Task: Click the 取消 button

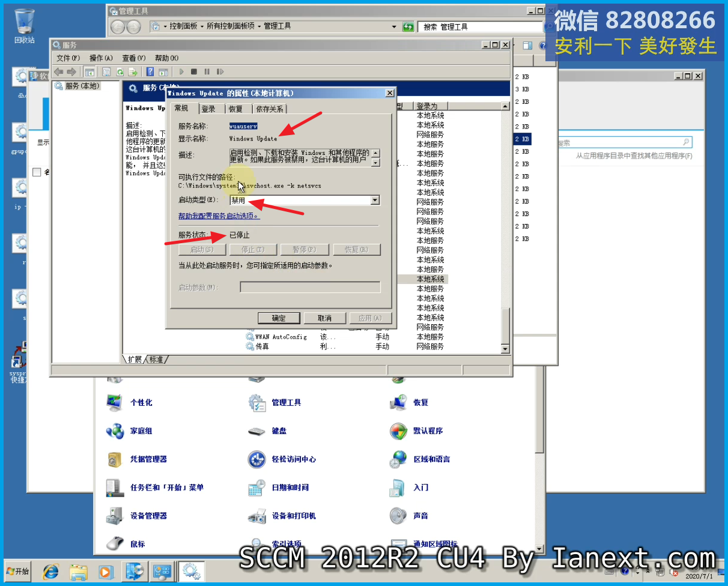Action: pyautogui.click(x=325, y=318)
